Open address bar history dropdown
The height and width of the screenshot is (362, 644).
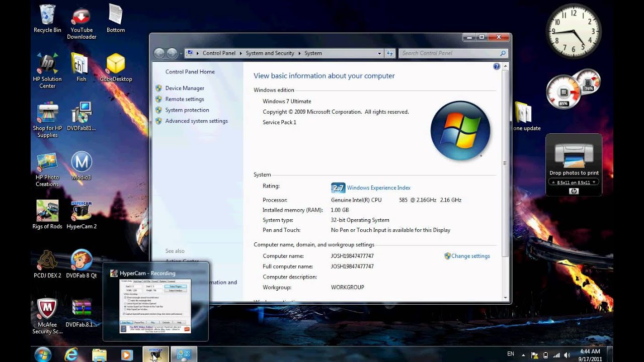(379, 53)
